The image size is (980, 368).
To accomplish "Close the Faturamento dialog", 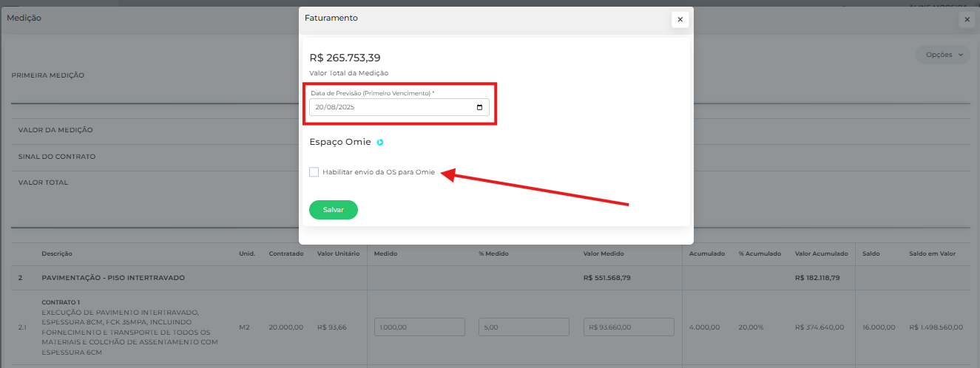I will pyautogui.click(x=680, y=20).
